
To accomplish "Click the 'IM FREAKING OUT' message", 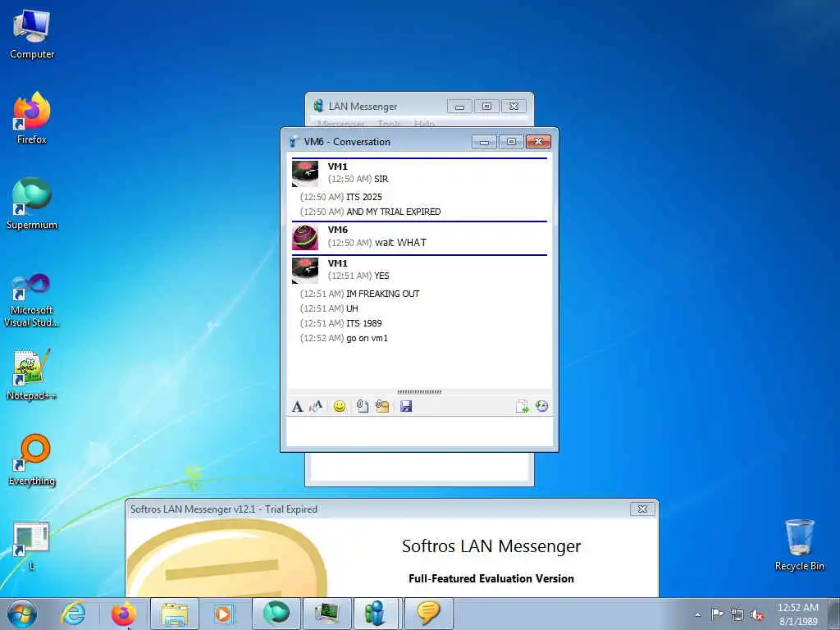I will [383, 294].
